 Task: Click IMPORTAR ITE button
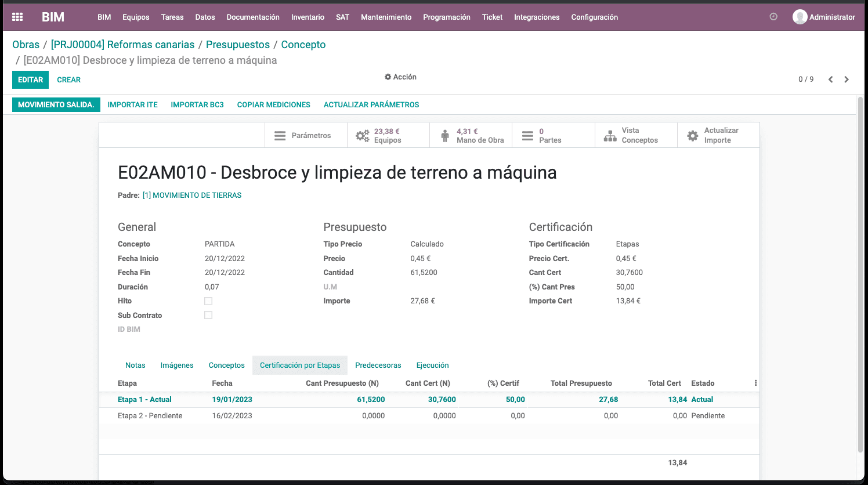(x=133, y=104)
